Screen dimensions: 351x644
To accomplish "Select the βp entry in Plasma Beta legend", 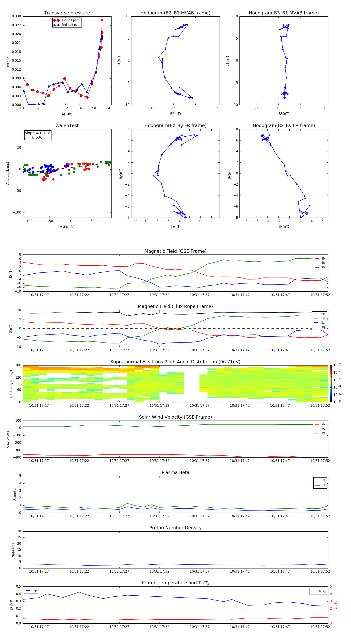I will (321, 480).
